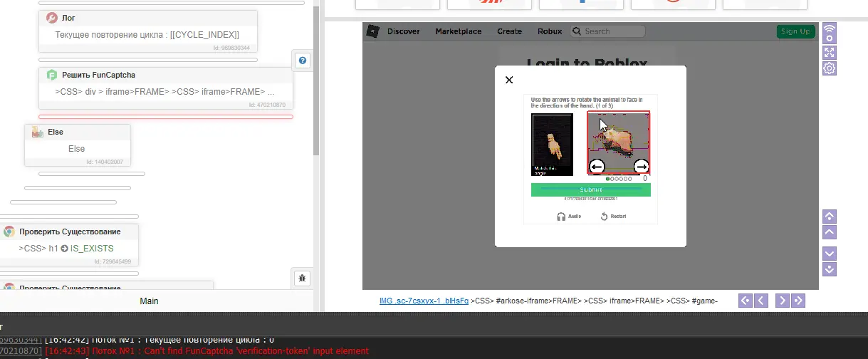Click the FunCaptcha action green icon

51,75
